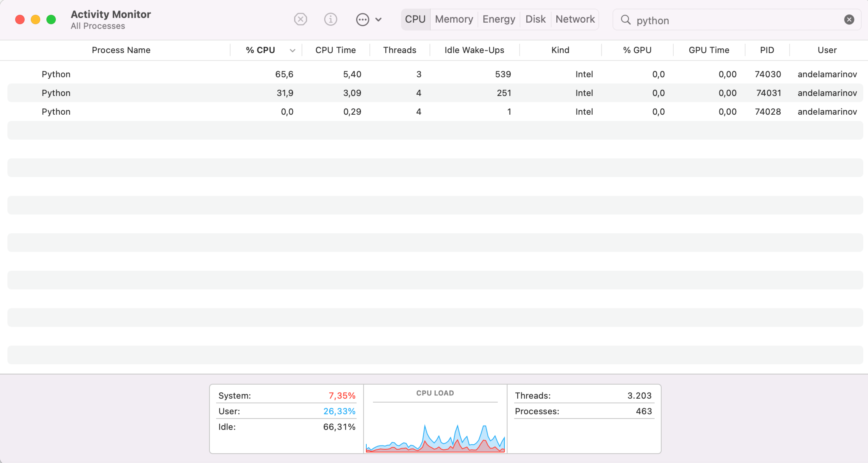This screenshot has width=868, height=463.
Task: Deselect the highlighted Python row PID 74028
Action: (273, 112)
